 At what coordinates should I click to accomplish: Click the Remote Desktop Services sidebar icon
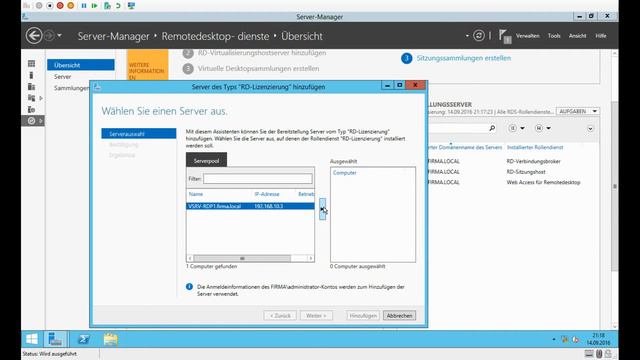(x=31, y=121)
